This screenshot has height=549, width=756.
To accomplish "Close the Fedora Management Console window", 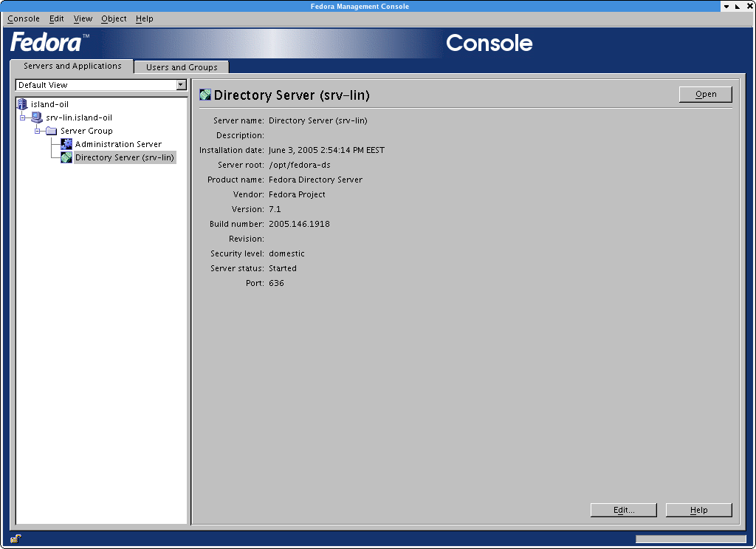I will click(750, 6).
